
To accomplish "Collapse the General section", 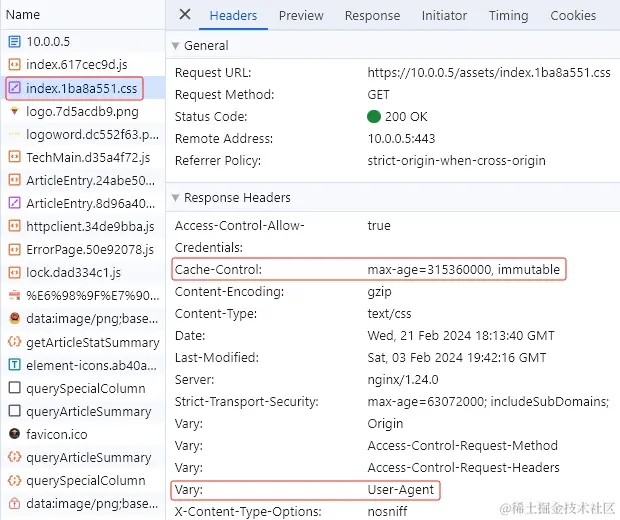I will [x=176, y=46].
